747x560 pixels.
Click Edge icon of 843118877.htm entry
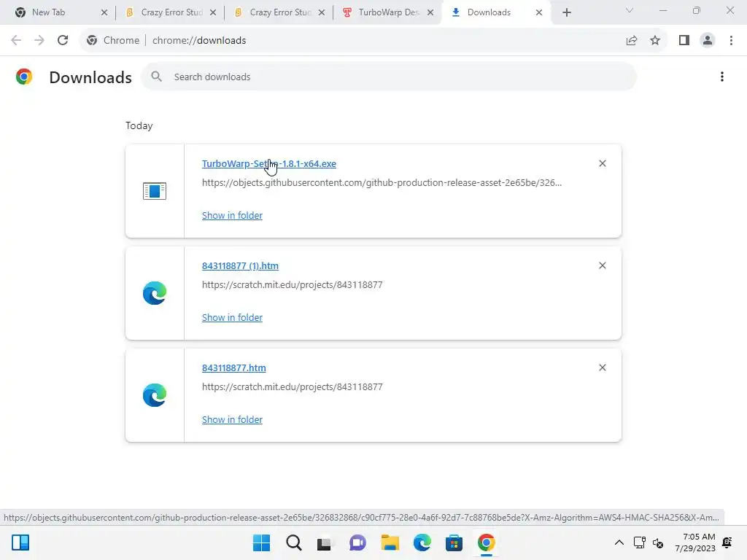click(155, 395)
